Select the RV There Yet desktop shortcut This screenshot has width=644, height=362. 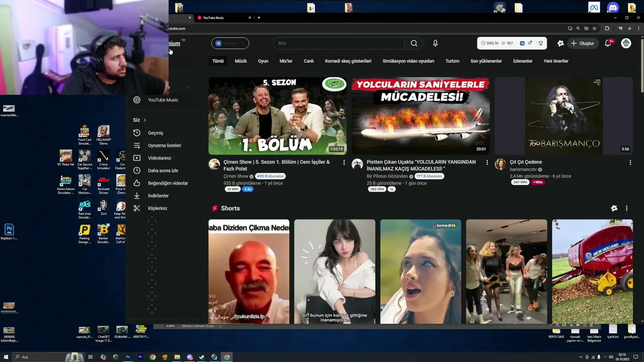coord(65,158)
